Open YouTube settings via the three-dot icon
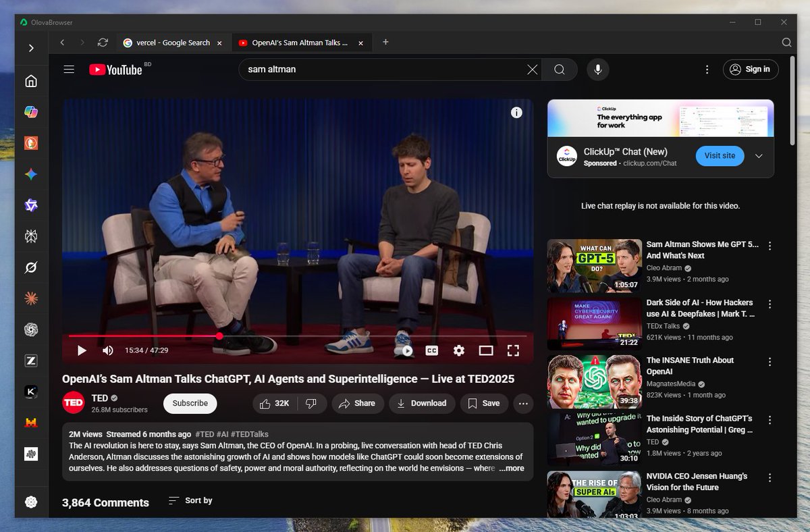 click(707, 70)
